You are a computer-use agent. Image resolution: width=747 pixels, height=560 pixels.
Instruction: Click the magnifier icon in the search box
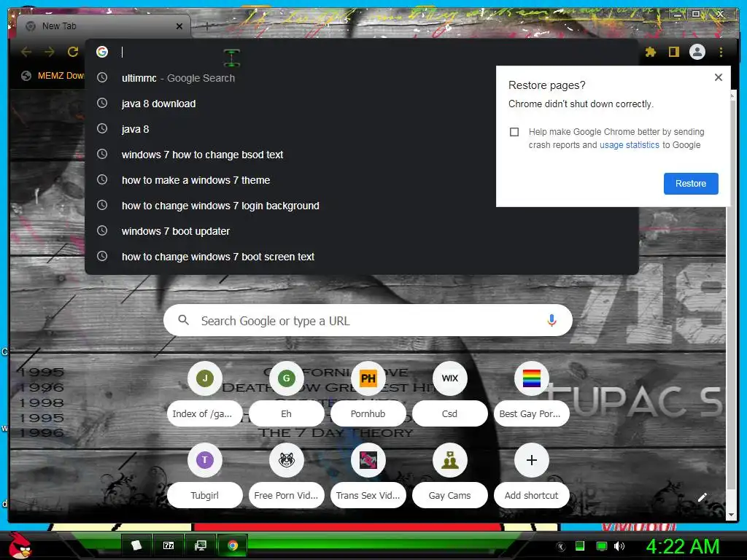[x=183, y=320]
